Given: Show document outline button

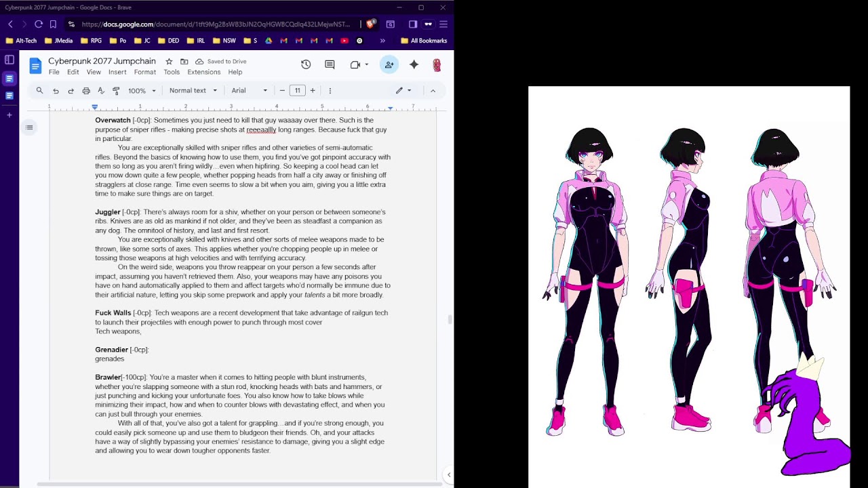Looking at the screenshot, I should click(29, 127).
